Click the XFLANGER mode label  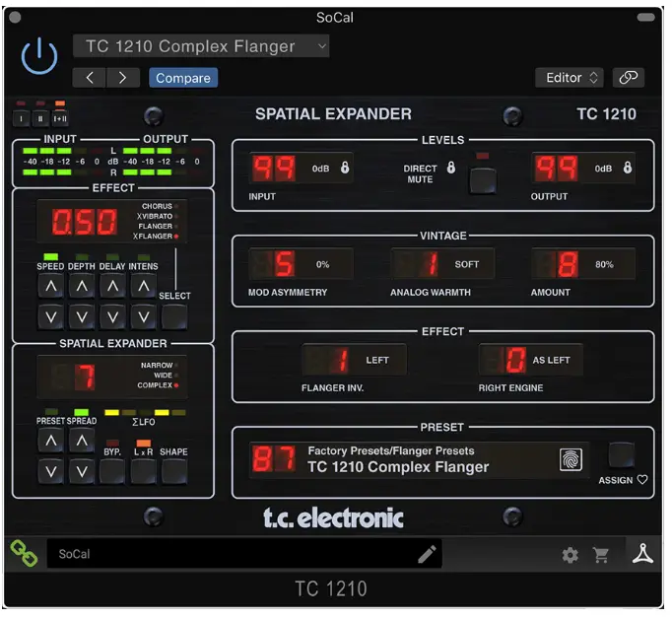153,236
